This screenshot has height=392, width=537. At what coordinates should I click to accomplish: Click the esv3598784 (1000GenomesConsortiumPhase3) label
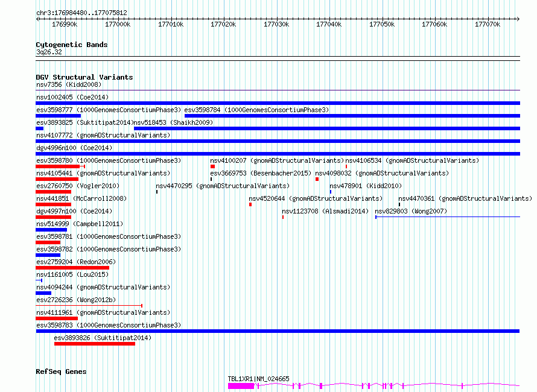point(256,110)
